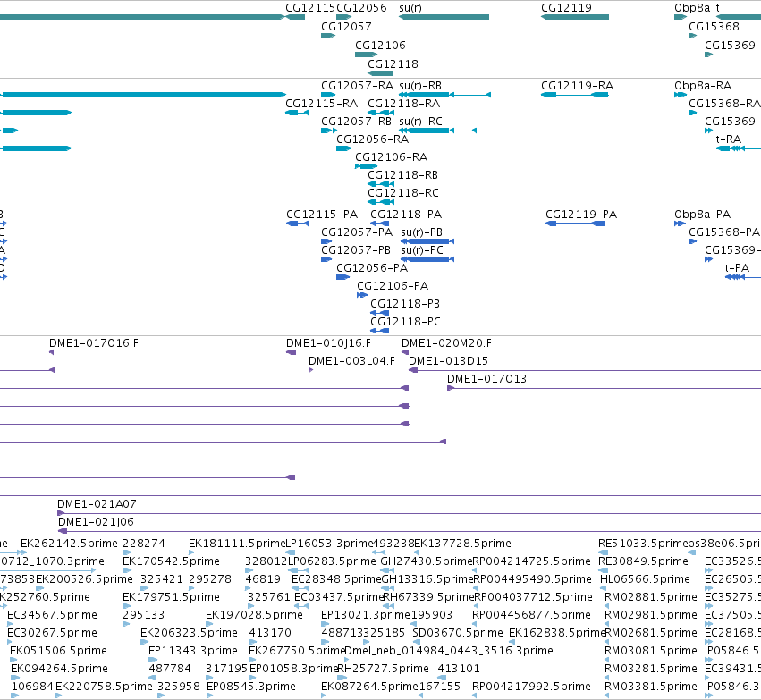Open the CG12118-RC transcript label

402,192
